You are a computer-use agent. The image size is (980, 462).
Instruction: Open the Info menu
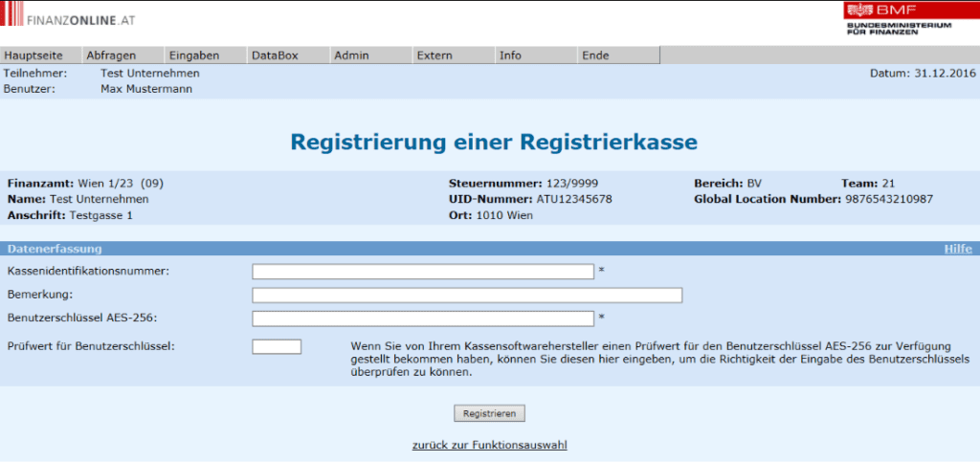tap(510, 55)
